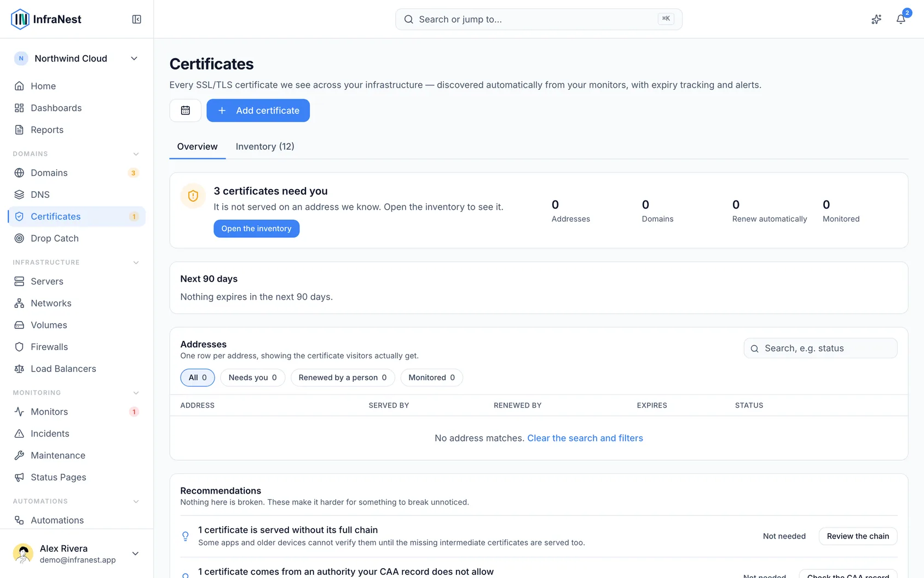Click Review the chain button

858,536
